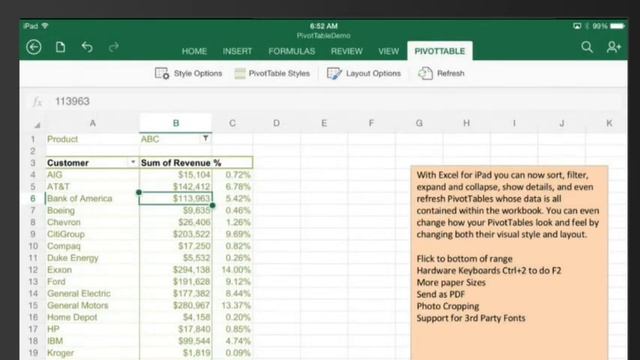Open Search with the magnifier icon
The width and height of the screenshot is (640, 360).
[587, 47]
